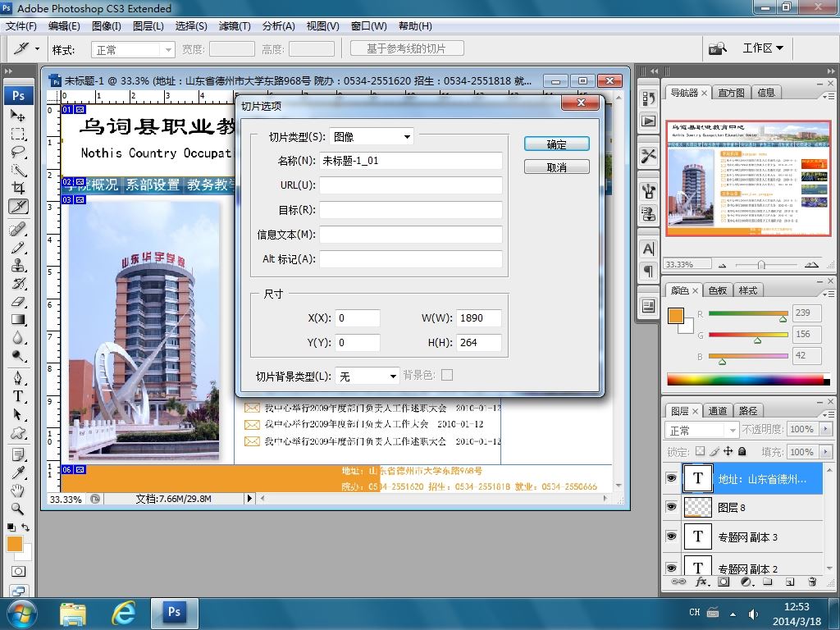The image size is (840, 630).
Task: Click 确定 in the slice options dialog
Action: [x=557, y=144]
